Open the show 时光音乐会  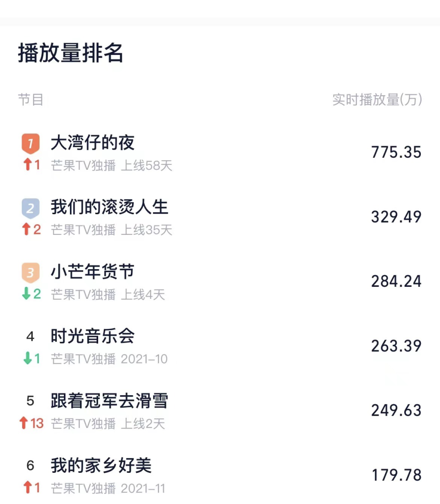tap(93, 336)
